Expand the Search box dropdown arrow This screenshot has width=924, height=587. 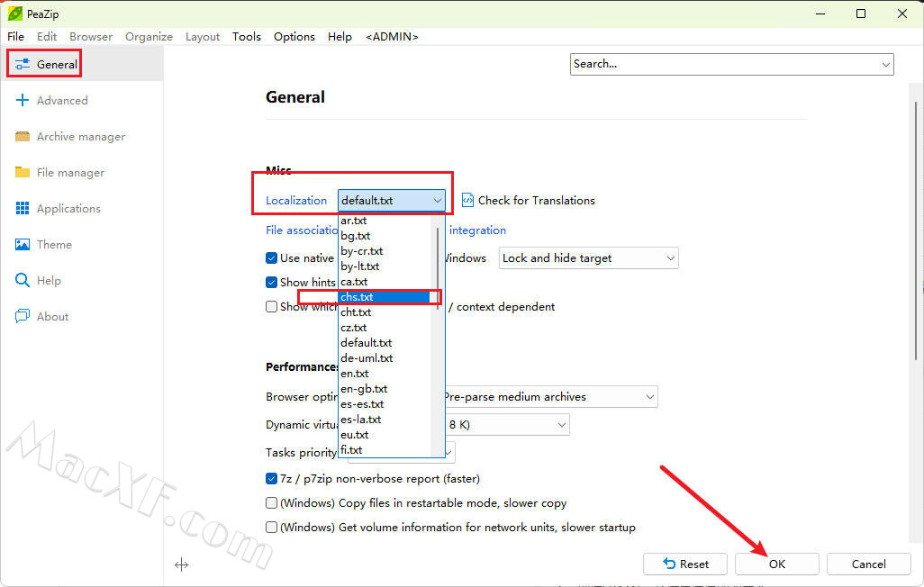(885, 64)
